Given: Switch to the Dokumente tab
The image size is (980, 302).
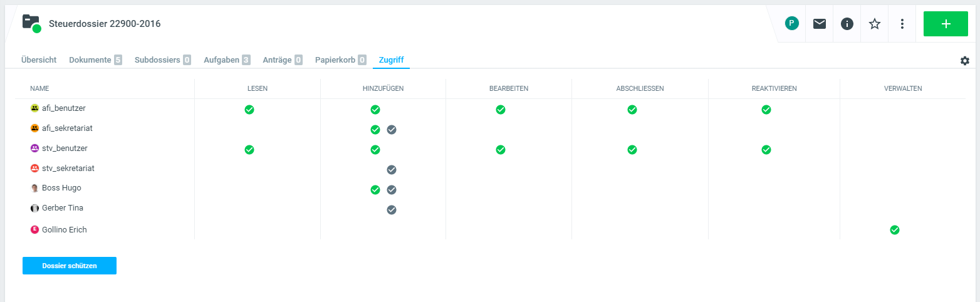Looking at the screenshot, I should pos(95,60).
